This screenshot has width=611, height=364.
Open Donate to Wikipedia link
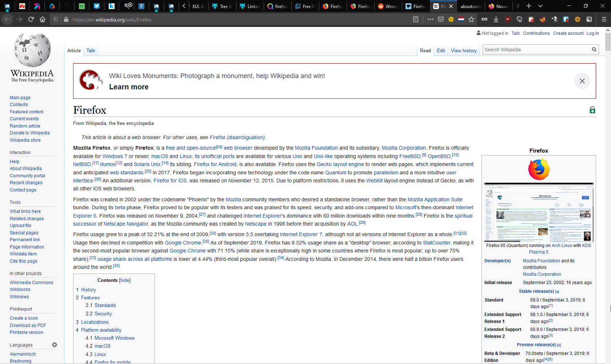click(x=30, y=133)
